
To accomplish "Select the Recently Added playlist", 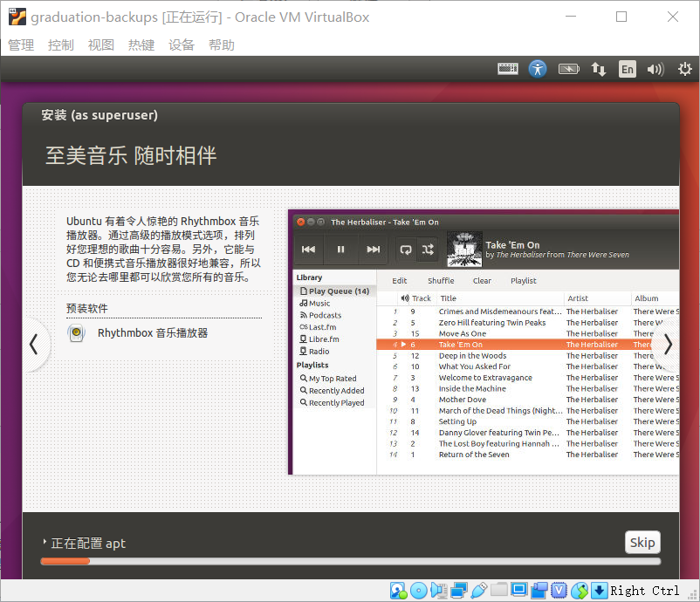I will coord(333,391).
